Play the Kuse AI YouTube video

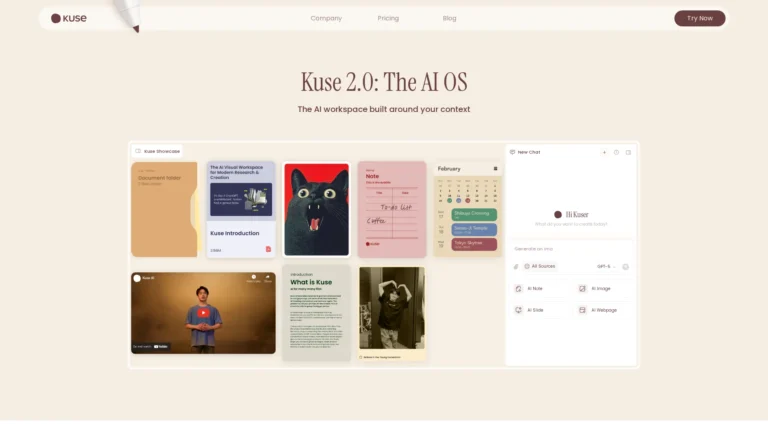tap(203, 313)
